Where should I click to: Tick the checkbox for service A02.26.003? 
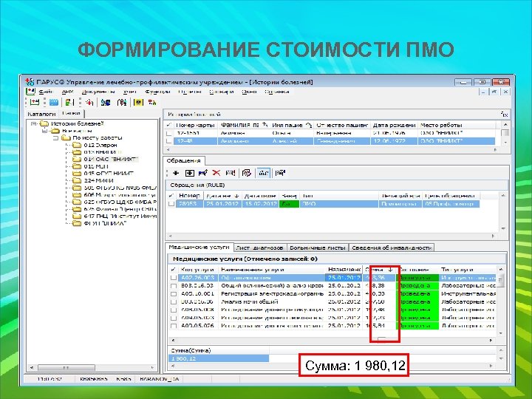(x=174, y=278)
